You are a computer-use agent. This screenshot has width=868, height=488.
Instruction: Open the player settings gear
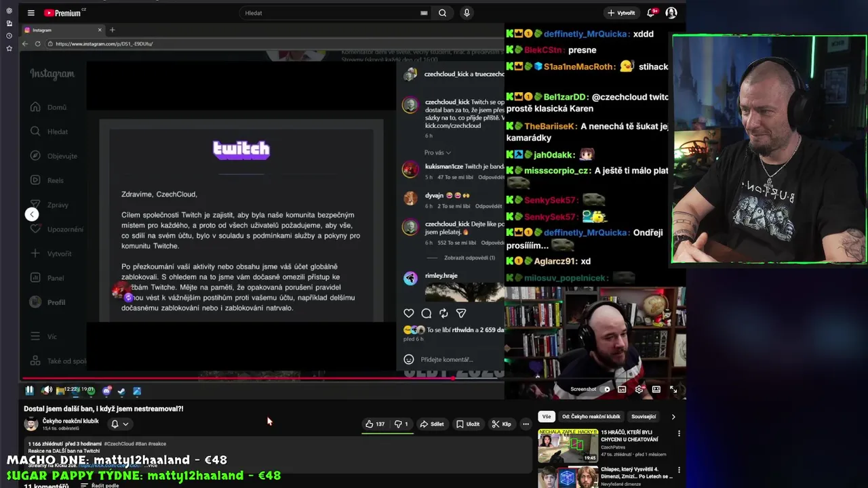coord(639,390)
